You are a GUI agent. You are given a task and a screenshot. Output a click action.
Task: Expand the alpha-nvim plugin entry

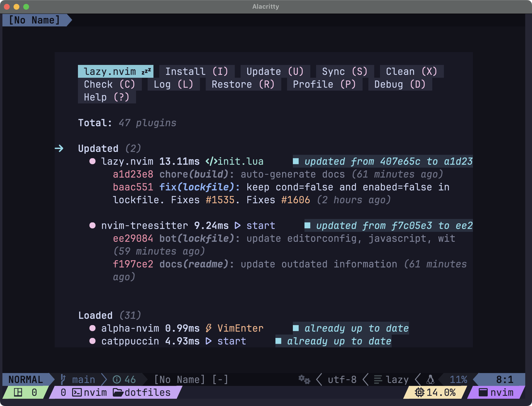(130, 328)
